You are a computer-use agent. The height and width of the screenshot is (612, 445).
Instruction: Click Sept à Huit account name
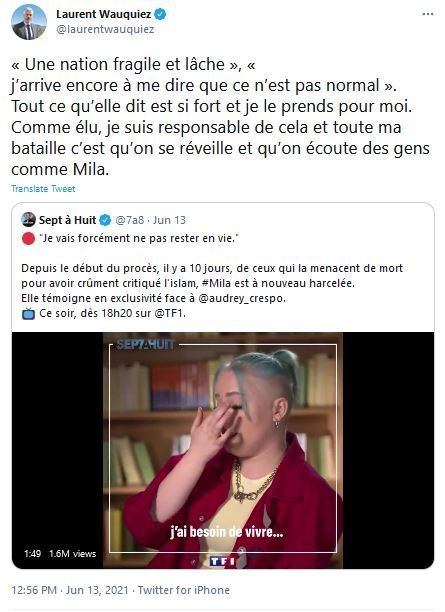pos(67,220)
